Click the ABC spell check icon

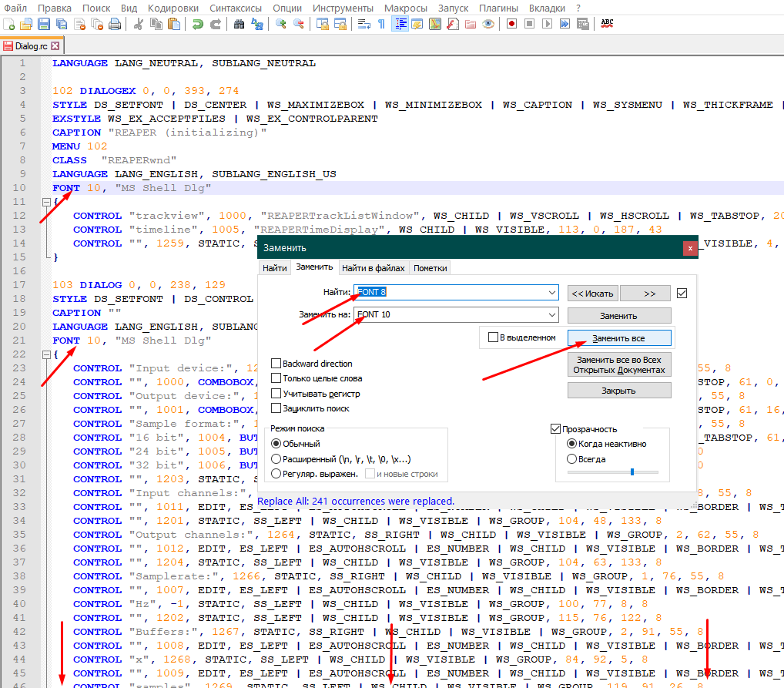tap(607, 24)
